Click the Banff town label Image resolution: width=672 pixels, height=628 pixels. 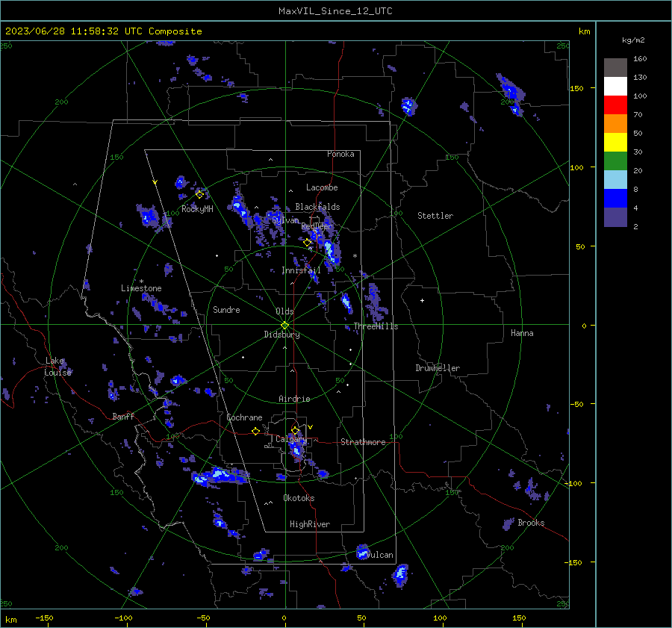[x=123, y=416]
